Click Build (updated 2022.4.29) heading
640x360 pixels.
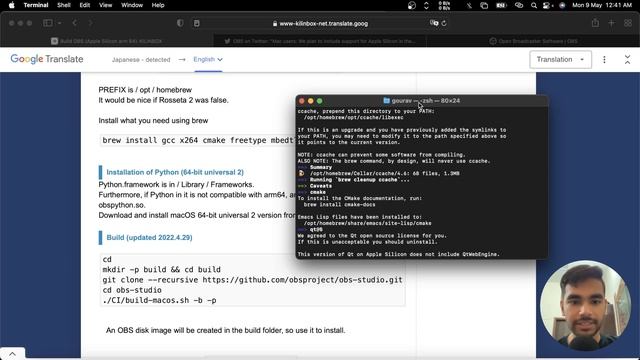click(x=149, y=238)
